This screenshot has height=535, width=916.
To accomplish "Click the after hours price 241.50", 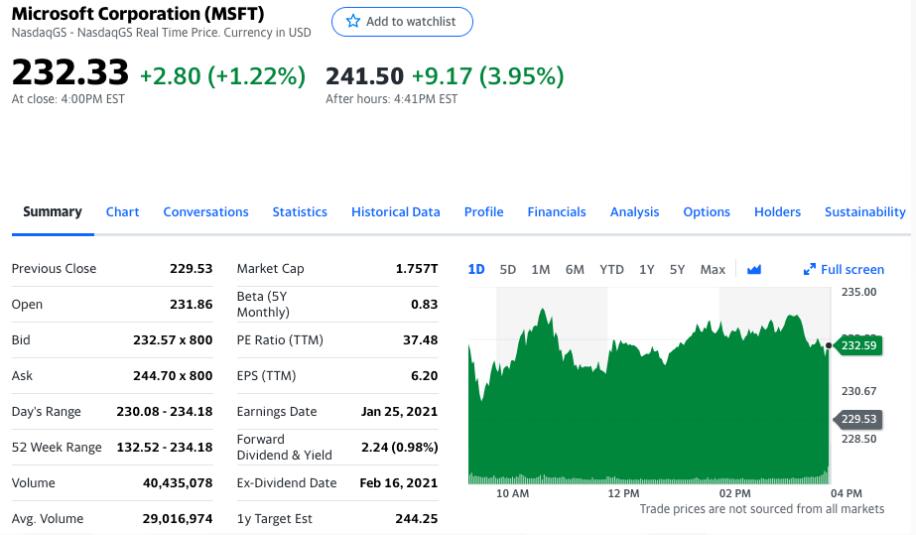I will [365, 76].
